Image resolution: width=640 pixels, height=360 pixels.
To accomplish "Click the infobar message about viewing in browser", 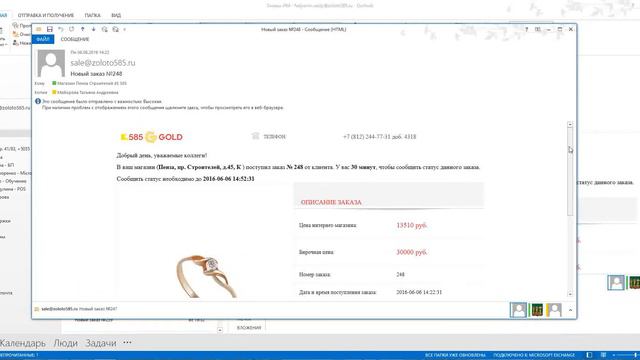I will pos(162,108).
